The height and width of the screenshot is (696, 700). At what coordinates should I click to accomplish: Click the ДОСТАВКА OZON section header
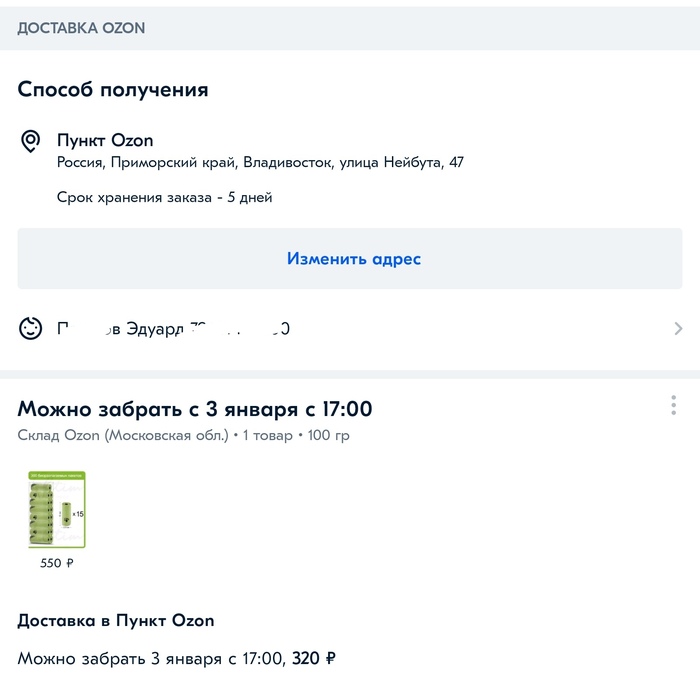(x=81, y=28)
